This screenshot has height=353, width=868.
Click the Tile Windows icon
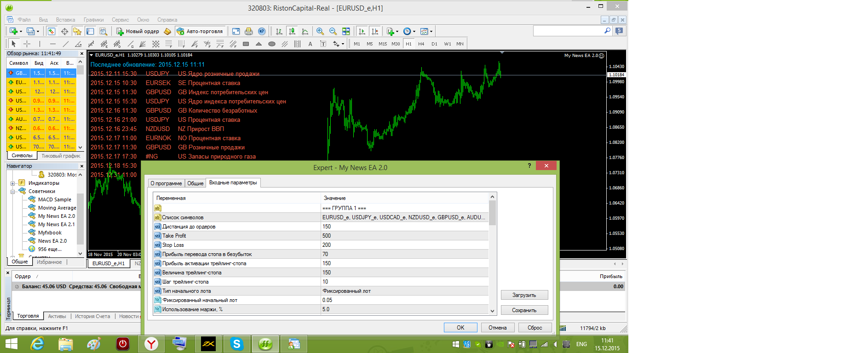pos(346,31)
